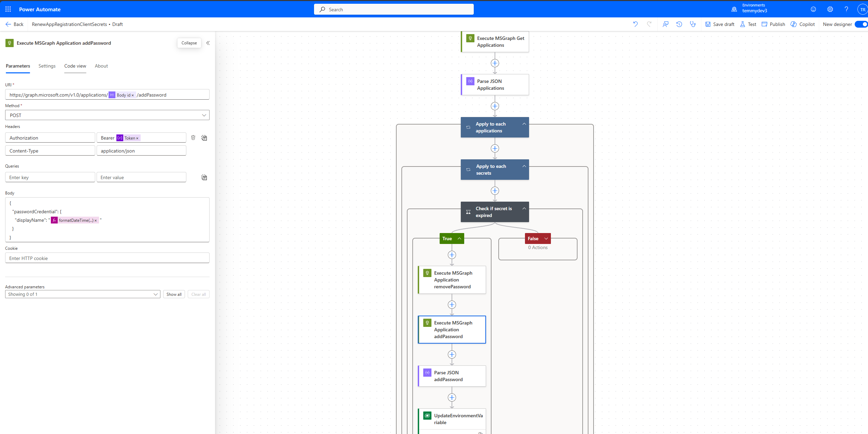Delete the Authorization header row
868x434 pixels.
click(193, 138)
